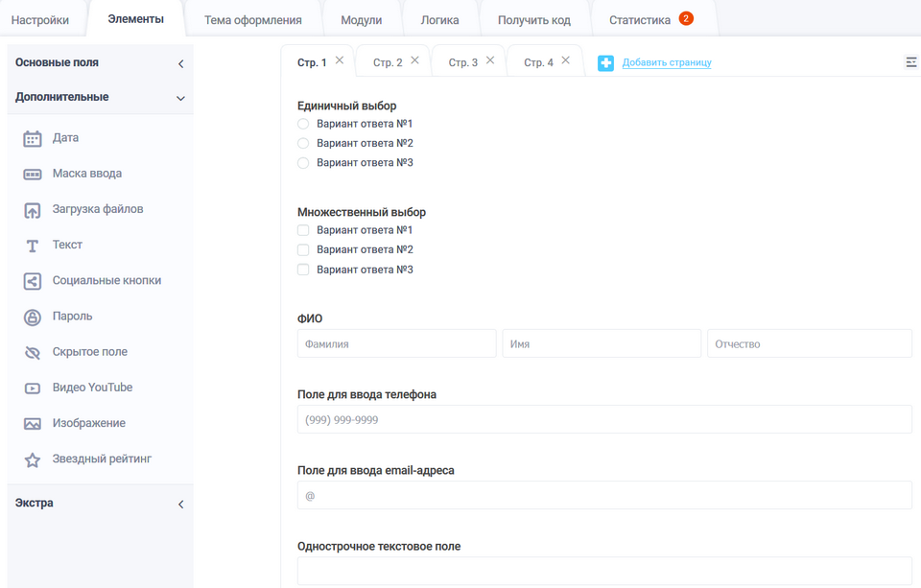Click the Звездный рейтинг star icon
The image size is (921, 588).
coord(33,459)
